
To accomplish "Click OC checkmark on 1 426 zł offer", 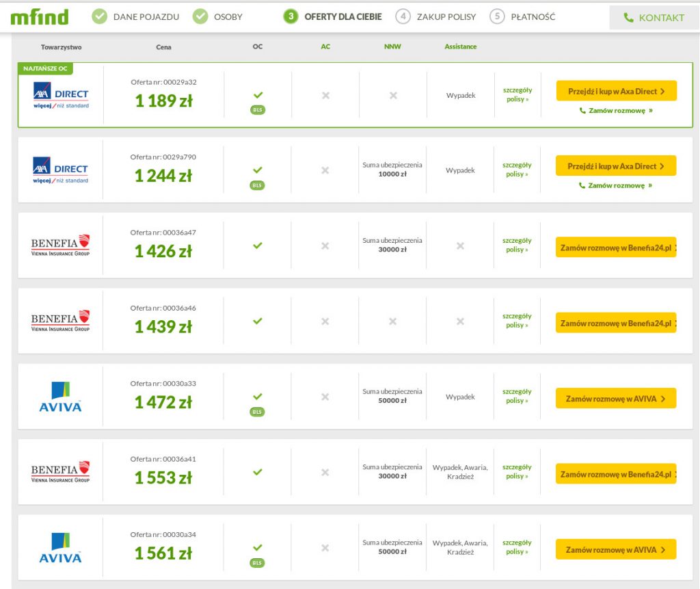I will click(x=258, y=246).
